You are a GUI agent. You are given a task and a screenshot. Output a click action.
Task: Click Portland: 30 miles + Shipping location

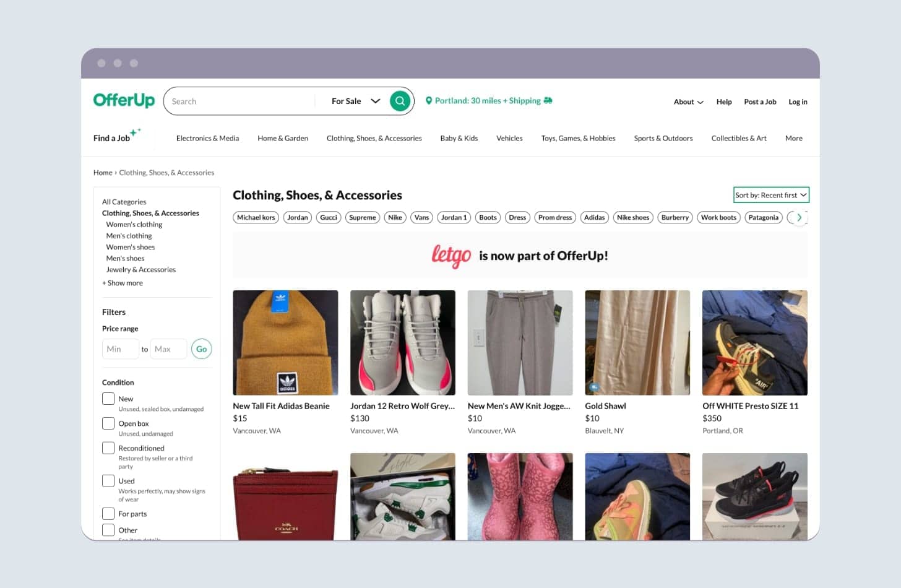pyautogui.click(x=489, y=100)
